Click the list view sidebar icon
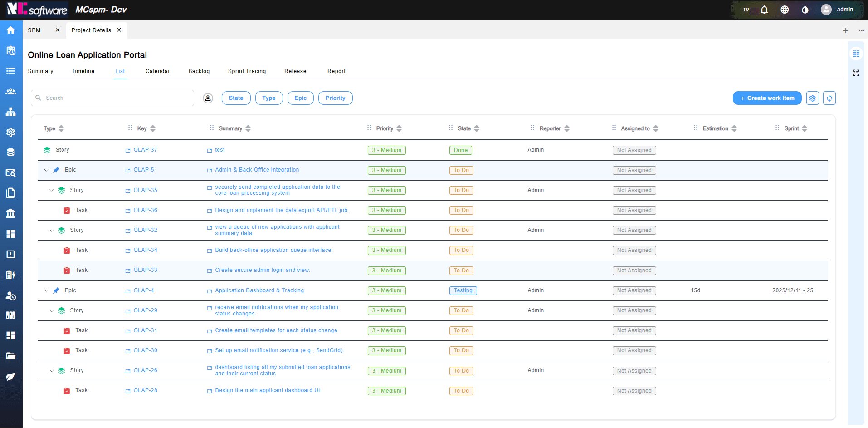The image size is (868, 428). click(11, 71)
